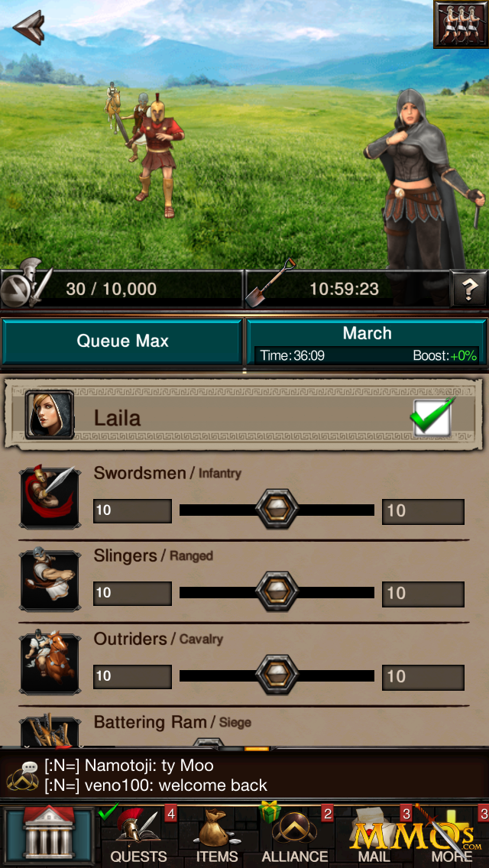The width and height of the screenshot is (489, 868).
Task: Open the Quests tab
Action: coord(138,836)
